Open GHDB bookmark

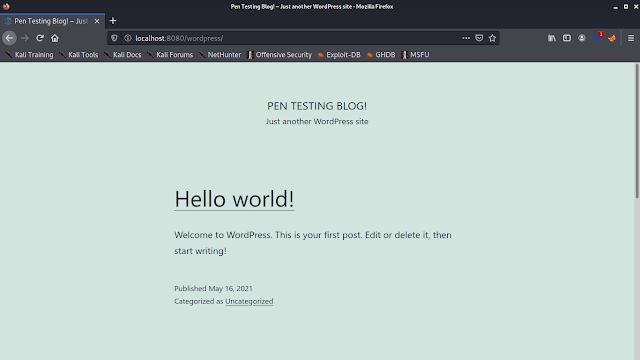coord(381,55)
